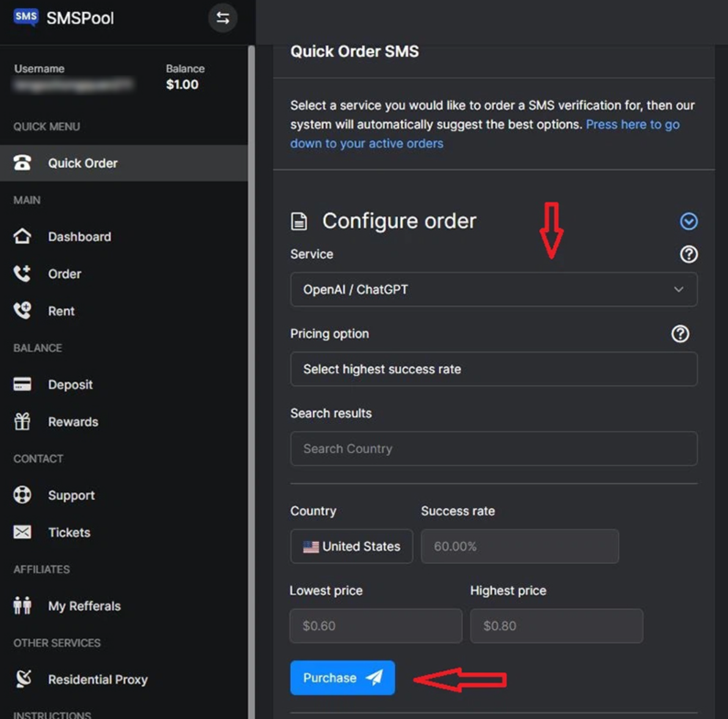
Task: Click the Configure order document icon
Action: click(x=299, y=221)
